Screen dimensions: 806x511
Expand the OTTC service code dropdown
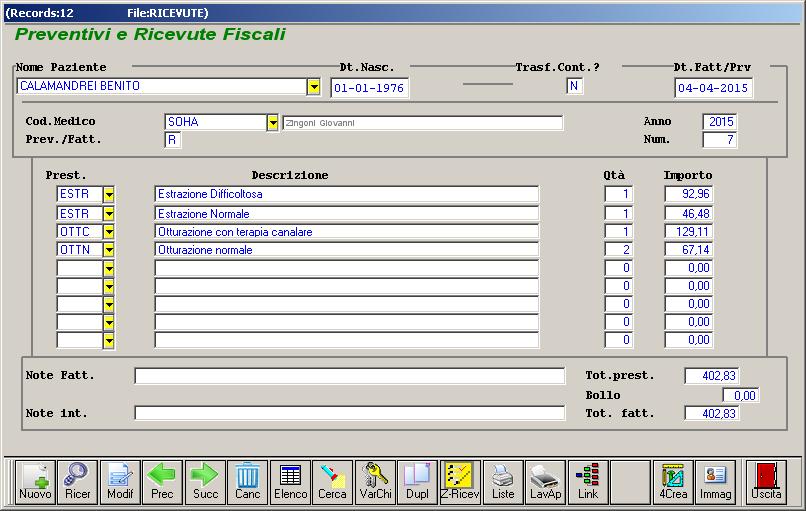108,231
